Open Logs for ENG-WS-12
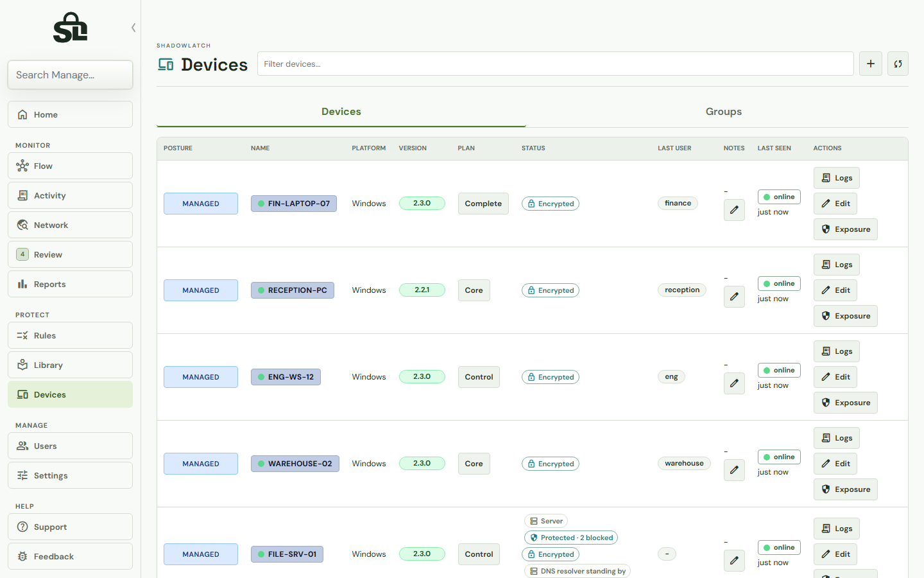 pyautogui.click(x=837, y=351)
